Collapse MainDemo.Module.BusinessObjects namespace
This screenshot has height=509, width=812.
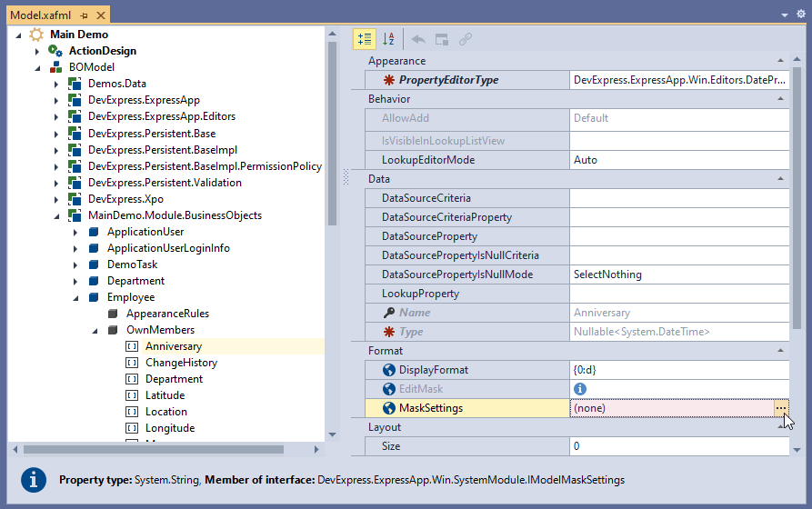(x=56, y=216)
